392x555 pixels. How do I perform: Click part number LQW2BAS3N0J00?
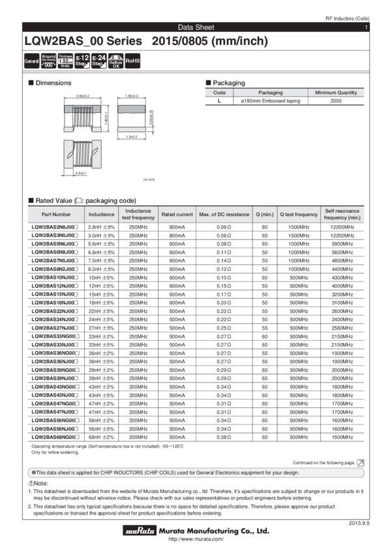click(55, 235)
